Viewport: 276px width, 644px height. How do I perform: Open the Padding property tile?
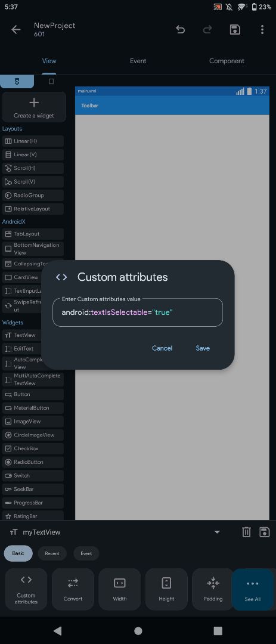click(x=213, y=589)
